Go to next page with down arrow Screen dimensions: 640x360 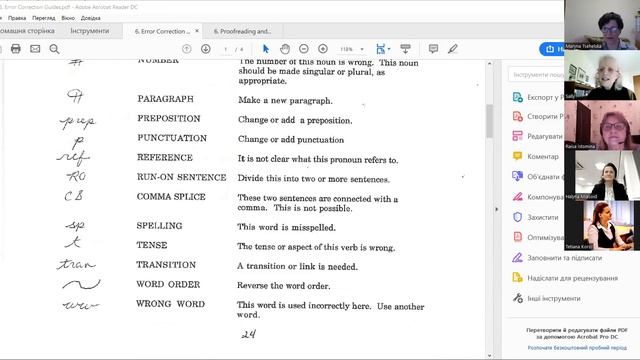[x=206, y=49]
